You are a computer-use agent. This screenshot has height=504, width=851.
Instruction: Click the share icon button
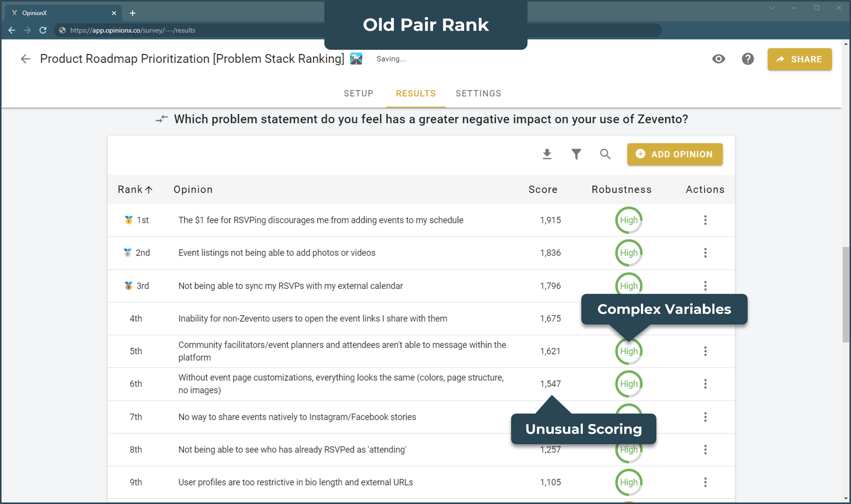coord(799,59)
